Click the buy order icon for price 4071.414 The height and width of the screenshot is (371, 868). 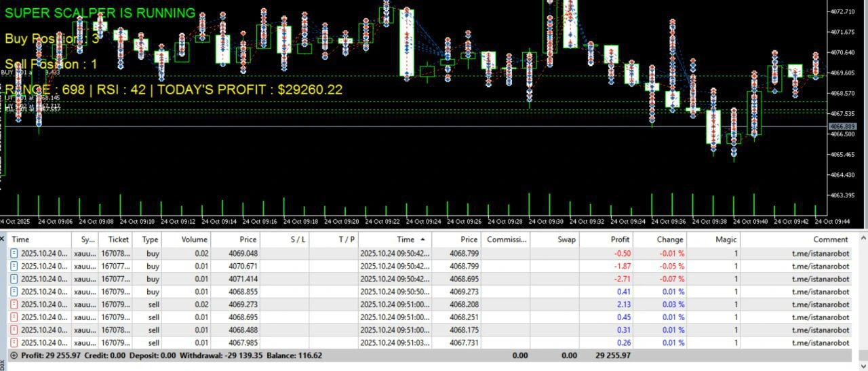pos(15,279)
